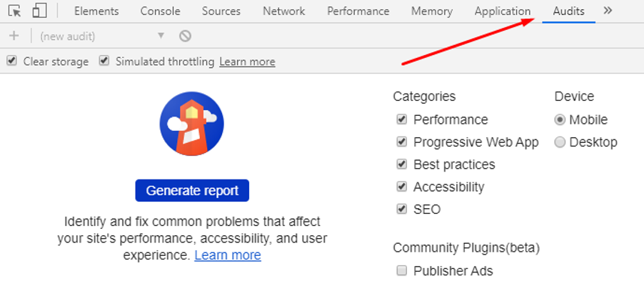
Task: Uncheck the Best practices checkbox
Action: 402,164
